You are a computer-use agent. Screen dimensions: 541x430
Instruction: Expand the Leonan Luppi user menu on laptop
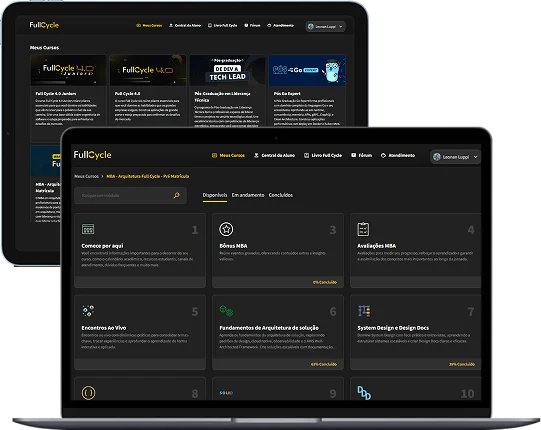pos(456,157)
